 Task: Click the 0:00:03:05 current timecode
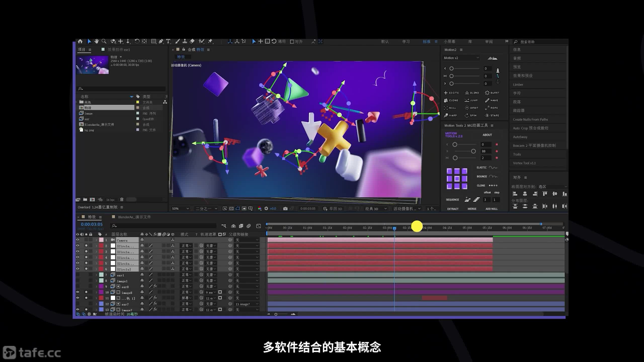click(x=92, y=224)
